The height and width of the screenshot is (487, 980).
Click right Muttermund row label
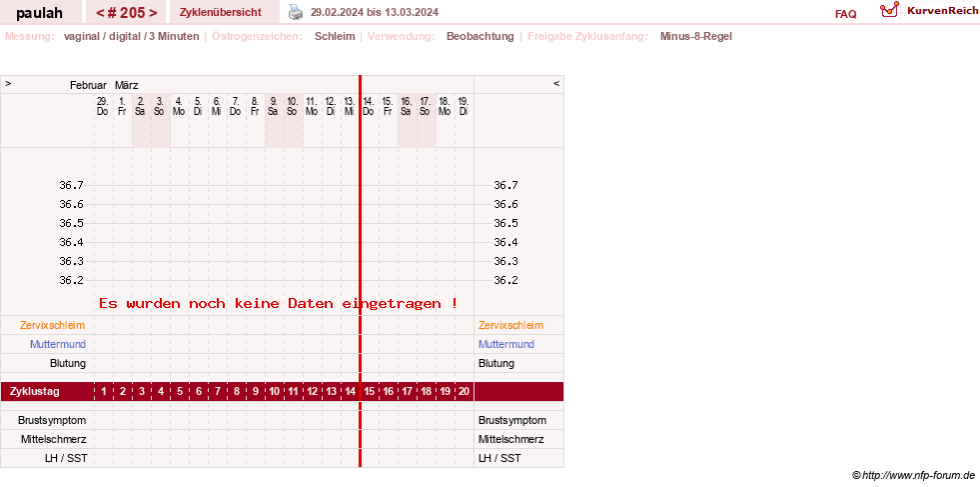(506, 344)
